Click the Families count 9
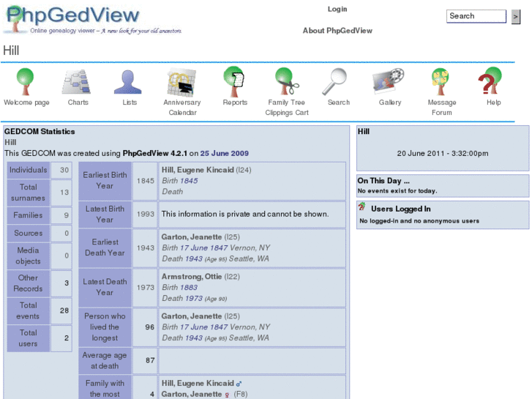532x399 pixels. click(67, 215)
